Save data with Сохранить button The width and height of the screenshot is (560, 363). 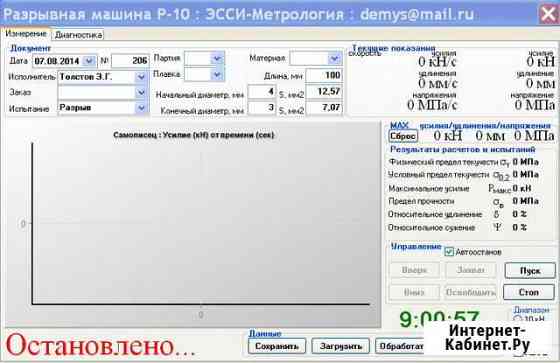[x=277, y=346]
